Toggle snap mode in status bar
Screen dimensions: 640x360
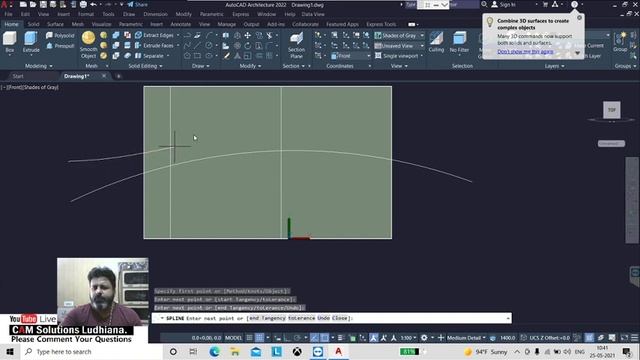coord(260,338)
